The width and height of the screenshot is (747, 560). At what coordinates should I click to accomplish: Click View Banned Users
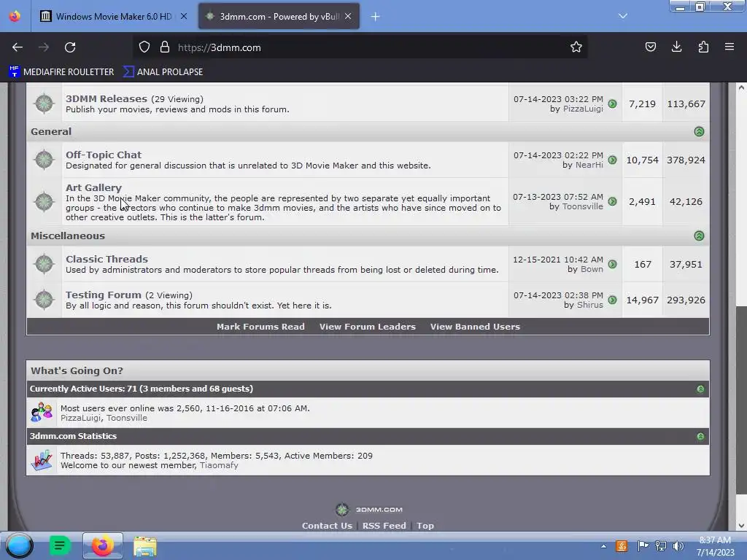click(475, 327)
